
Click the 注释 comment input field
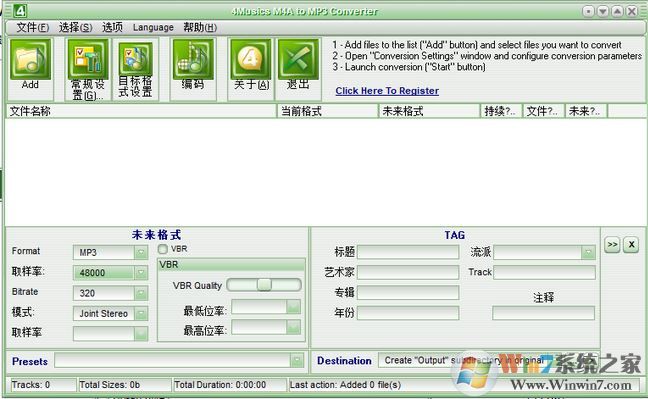click(543, 313)
